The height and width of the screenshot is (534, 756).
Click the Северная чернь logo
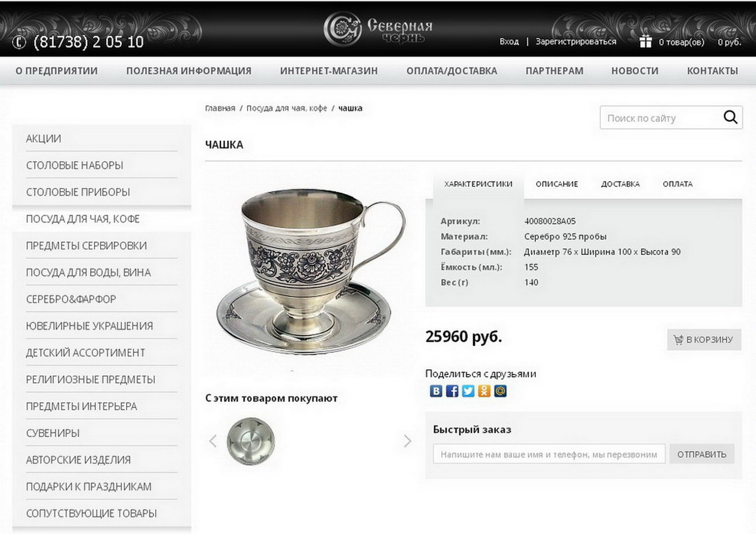click(x=378, y=29)
